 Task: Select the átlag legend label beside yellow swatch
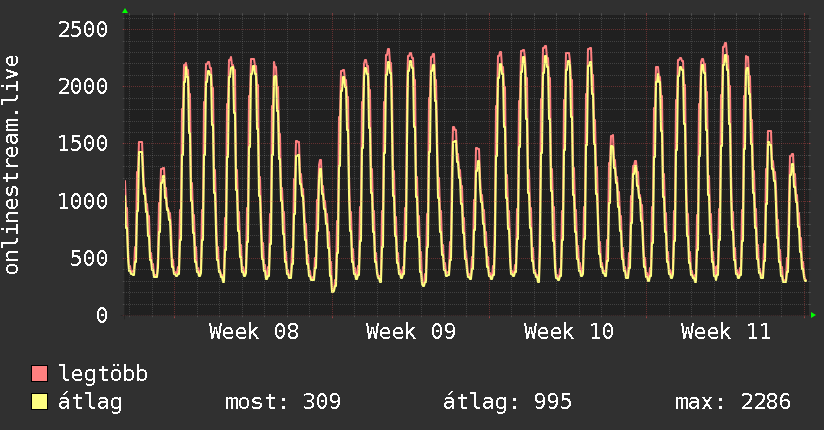(90, 402)
